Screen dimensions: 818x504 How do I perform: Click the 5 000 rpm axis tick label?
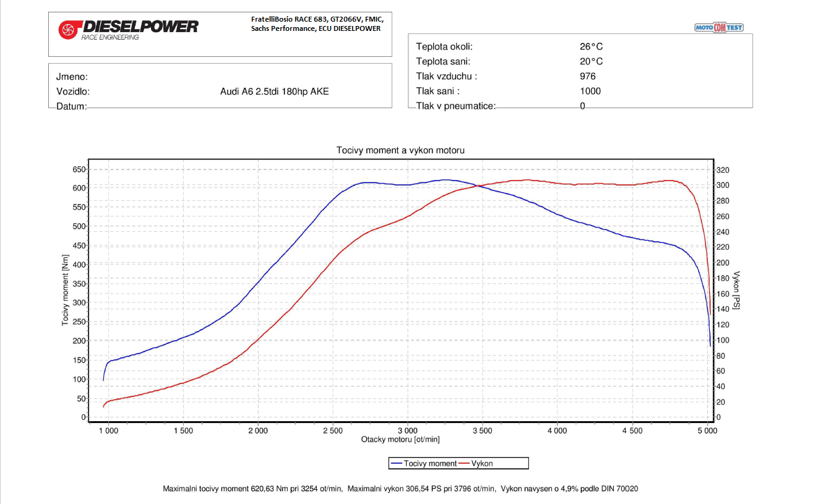707,430
